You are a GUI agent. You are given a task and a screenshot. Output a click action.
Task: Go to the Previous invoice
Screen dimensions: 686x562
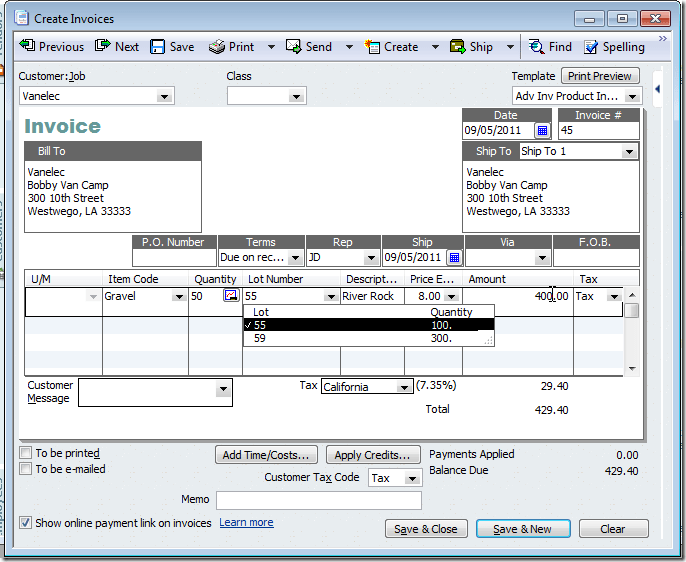tap(52, 46)
